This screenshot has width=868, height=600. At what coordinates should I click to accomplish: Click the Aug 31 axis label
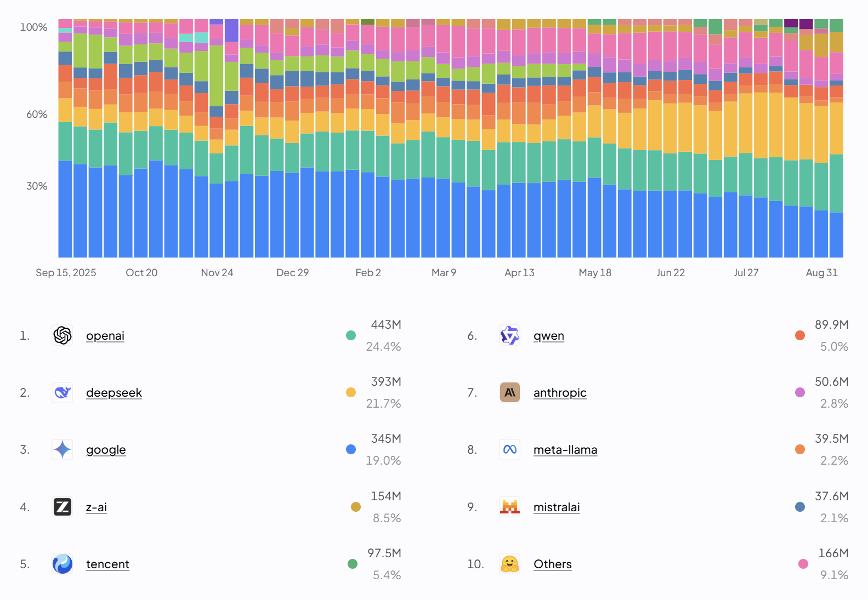[x=822, y=272]
